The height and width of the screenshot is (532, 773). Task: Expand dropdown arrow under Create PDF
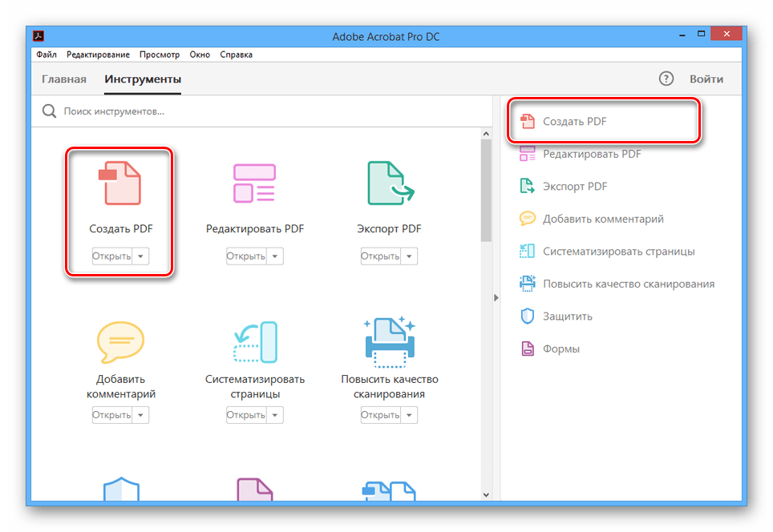pyautogui.click(x=141, y=256)
